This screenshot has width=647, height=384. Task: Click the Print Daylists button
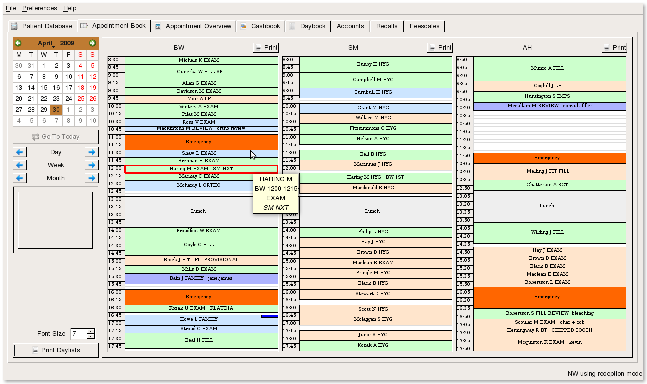(56, 350)
